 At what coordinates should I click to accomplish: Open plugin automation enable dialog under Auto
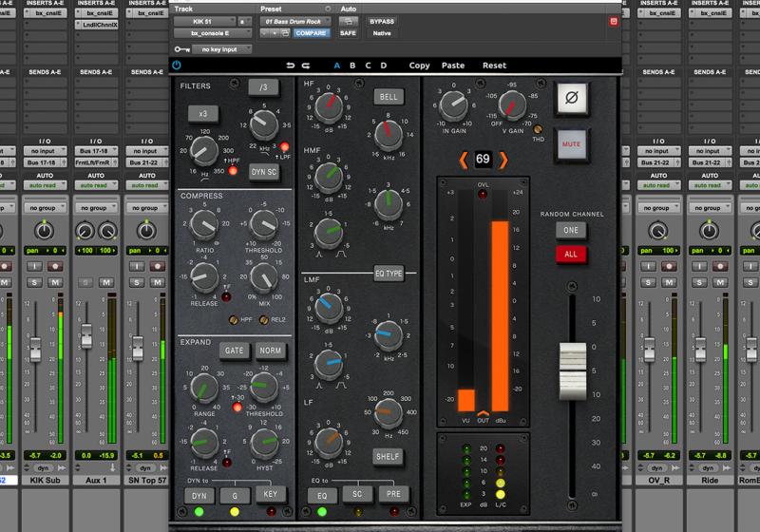pos(349,21)
